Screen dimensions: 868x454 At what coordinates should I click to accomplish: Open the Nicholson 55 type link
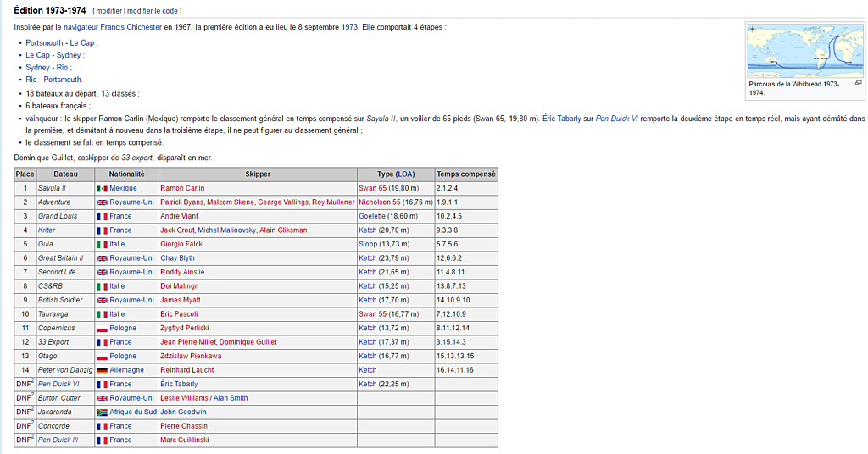pos(379,202)
